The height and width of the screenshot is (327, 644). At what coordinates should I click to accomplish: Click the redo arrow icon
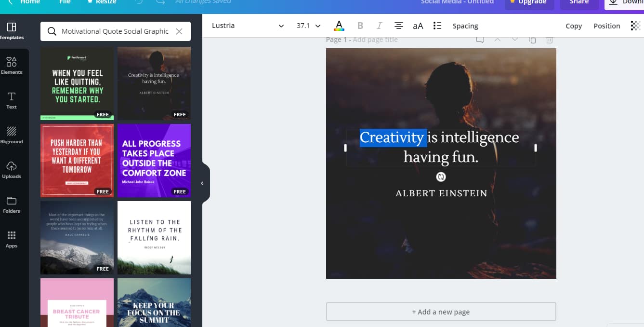[160, 2]
